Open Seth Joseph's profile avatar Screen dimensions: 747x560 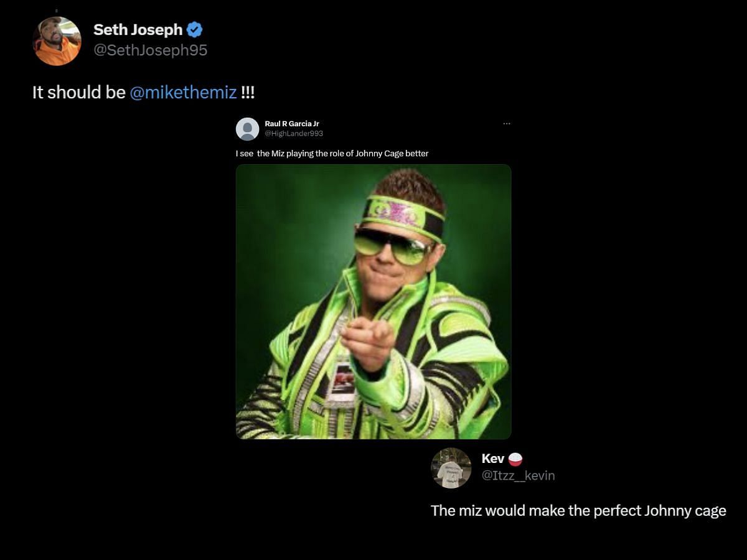(x=57, y=41)
